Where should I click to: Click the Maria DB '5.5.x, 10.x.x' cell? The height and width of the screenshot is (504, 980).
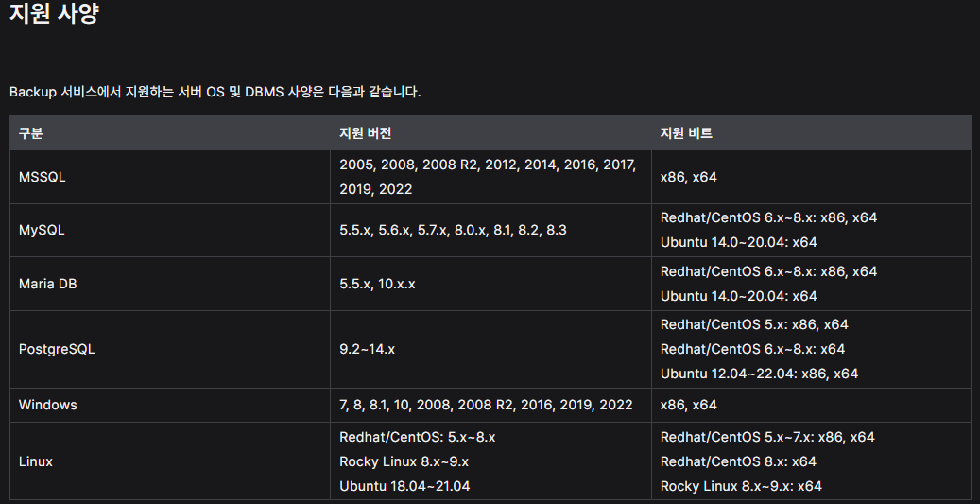click(x=377, y=284)
